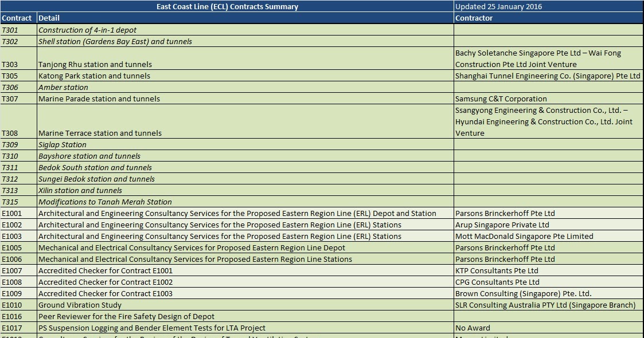Select the 'Amber station' cell

tap(245, 88)
